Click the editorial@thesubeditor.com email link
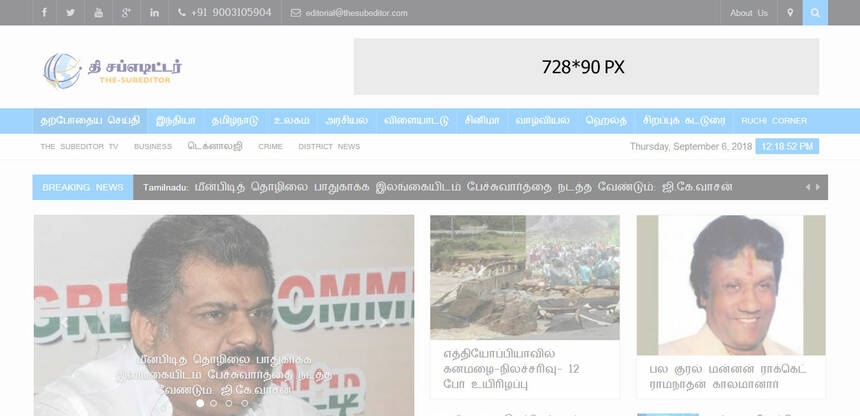 click(349, 13)
